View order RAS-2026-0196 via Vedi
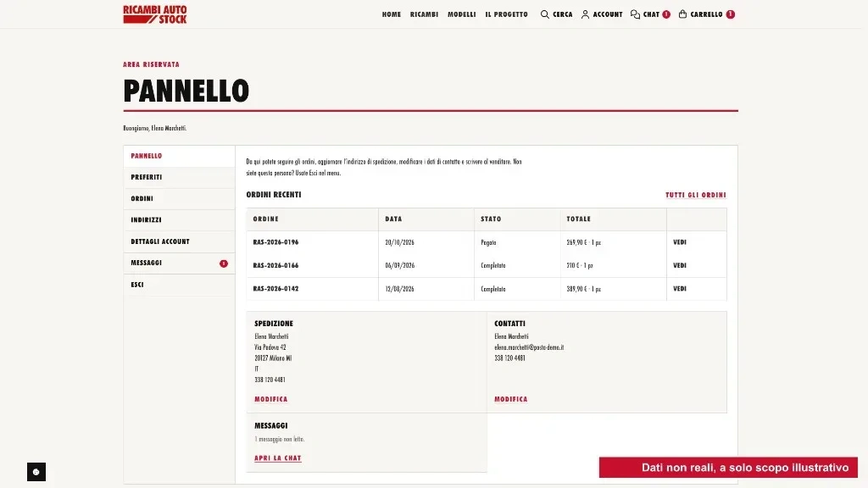 click(680, 242)
